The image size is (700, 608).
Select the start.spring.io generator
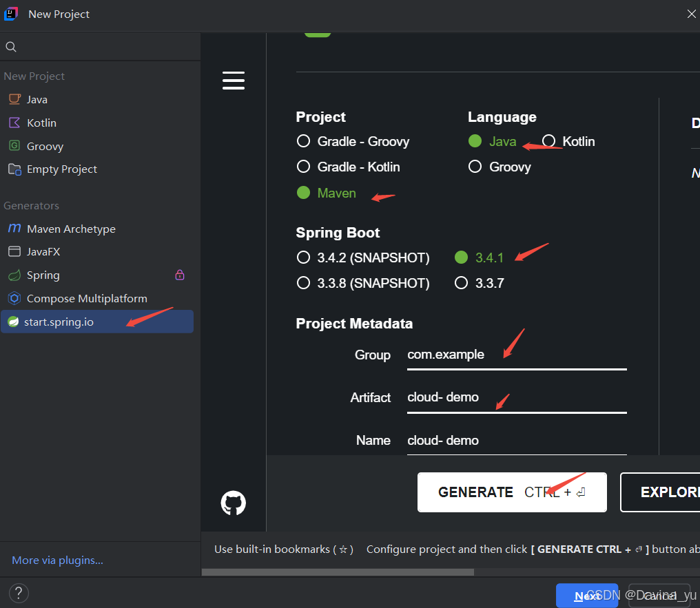[97, 322]
